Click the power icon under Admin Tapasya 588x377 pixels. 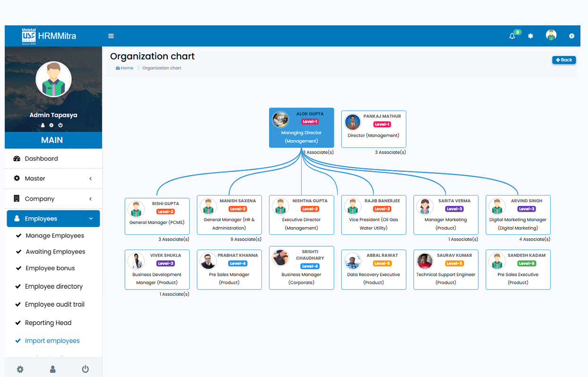pos(61,125)
